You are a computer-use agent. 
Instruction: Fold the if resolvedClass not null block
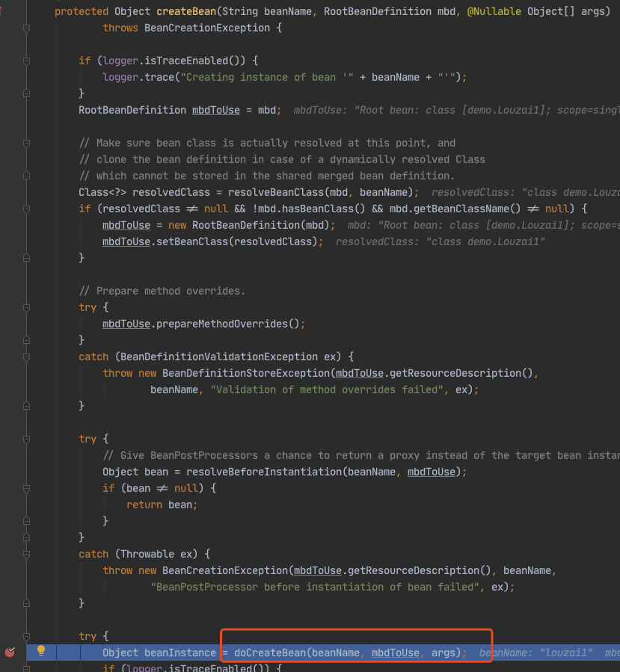pyautogui.click(x=27, y=209)
